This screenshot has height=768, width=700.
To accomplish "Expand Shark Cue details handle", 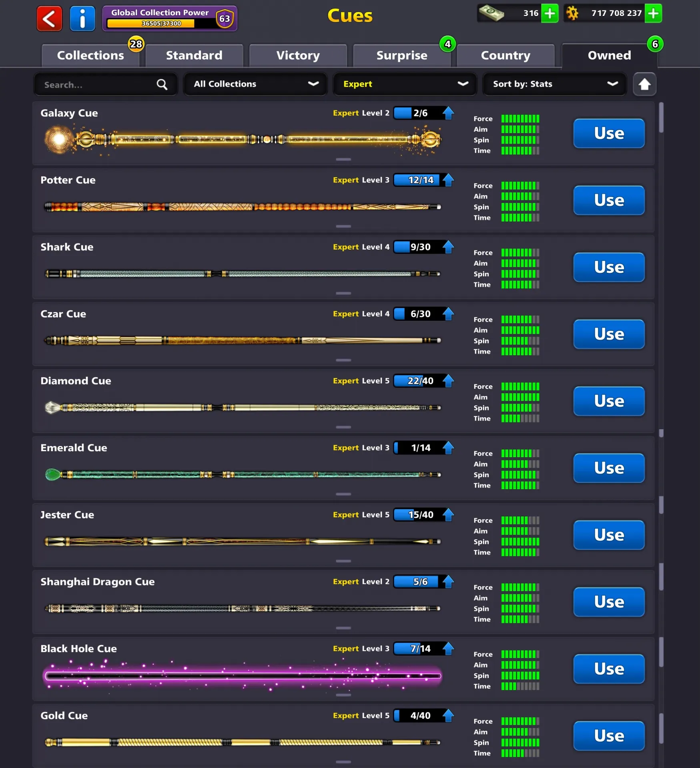I will 343,293.
